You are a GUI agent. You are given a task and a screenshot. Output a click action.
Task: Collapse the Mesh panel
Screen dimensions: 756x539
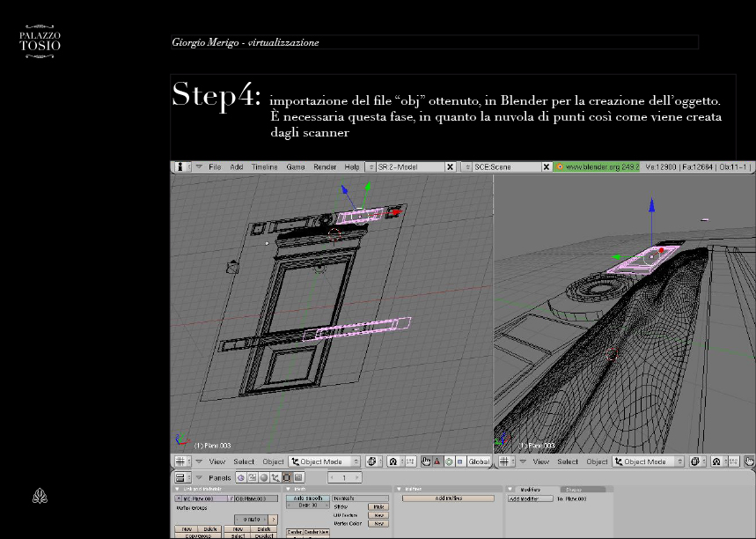[x=289, y=490]
